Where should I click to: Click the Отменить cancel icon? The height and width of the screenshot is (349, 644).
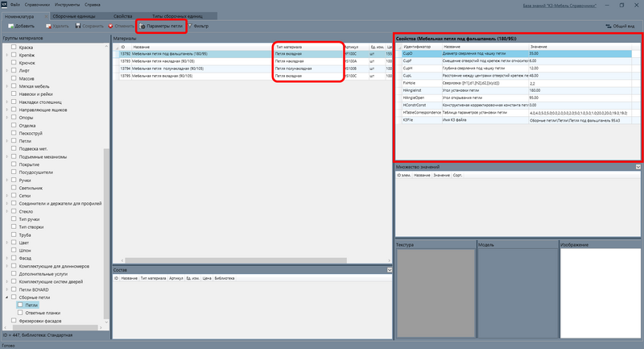(110, 26)
